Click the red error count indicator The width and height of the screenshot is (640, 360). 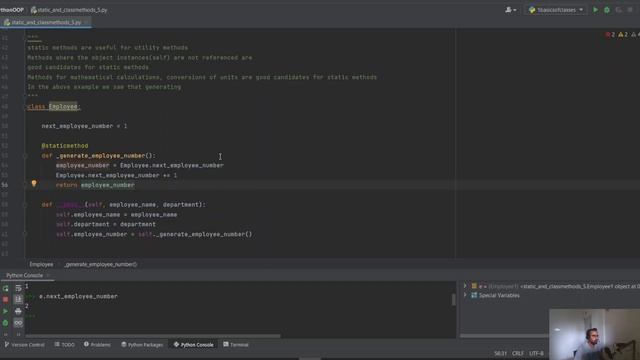click(611, 35)
